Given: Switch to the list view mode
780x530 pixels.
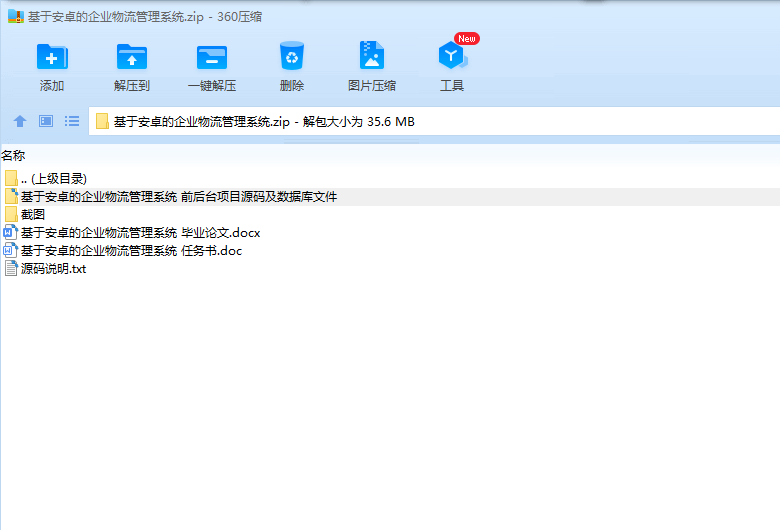Looking at the screenshot, I should pyautogui.click(x=72, y=121).
